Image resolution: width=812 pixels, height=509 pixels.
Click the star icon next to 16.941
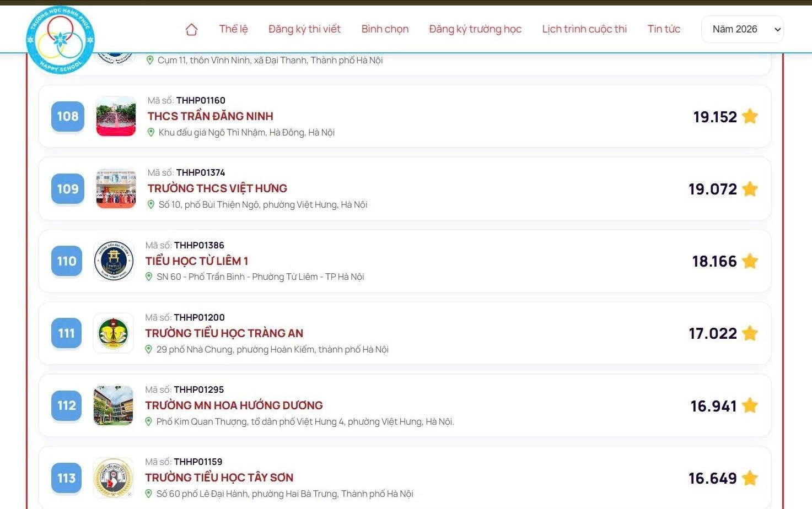750,405
